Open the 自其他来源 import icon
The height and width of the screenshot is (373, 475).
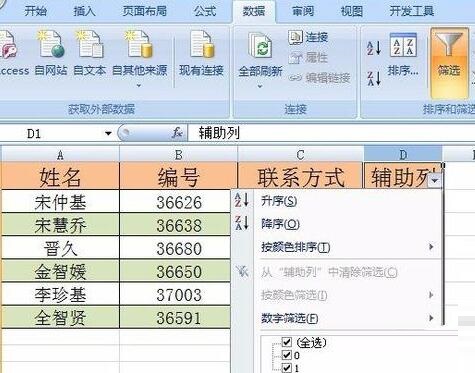[x=139, y=44]
